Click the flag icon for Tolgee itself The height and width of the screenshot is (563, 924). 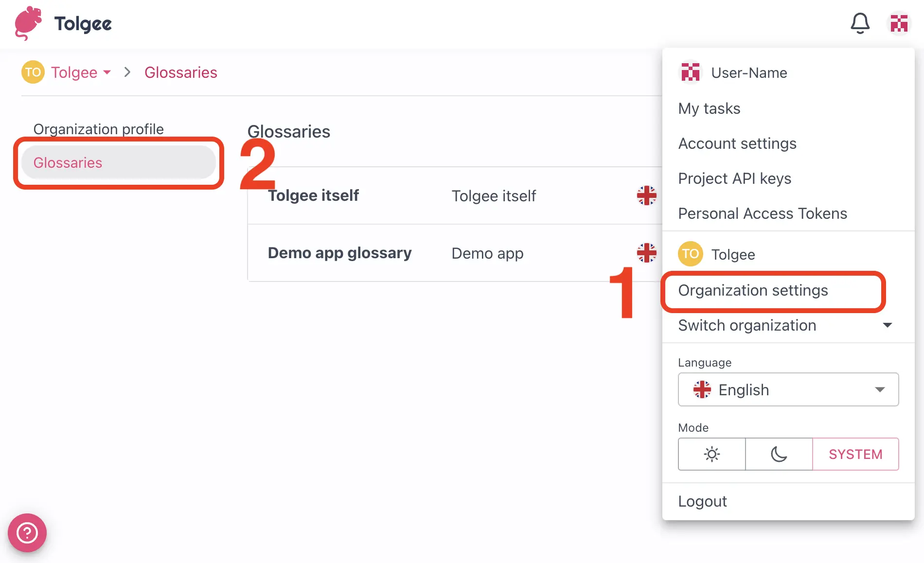coord(646,195)
